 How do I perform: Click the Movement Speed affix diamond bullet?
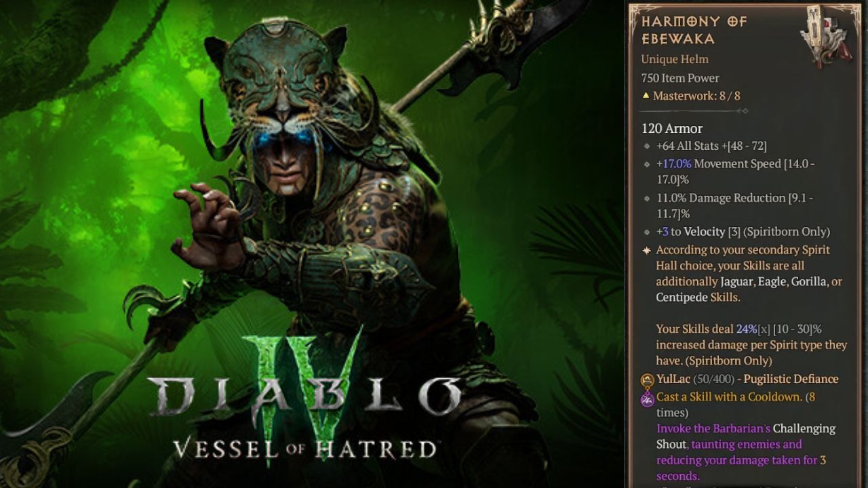point(648,165)
